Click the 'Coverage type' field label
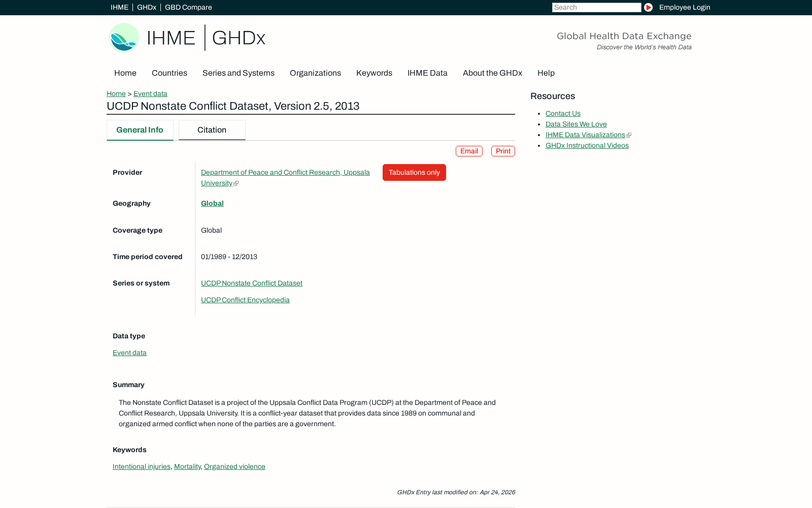Image resolution: width=812 pixels, height=508 pixels. click(x=138, y=230)
